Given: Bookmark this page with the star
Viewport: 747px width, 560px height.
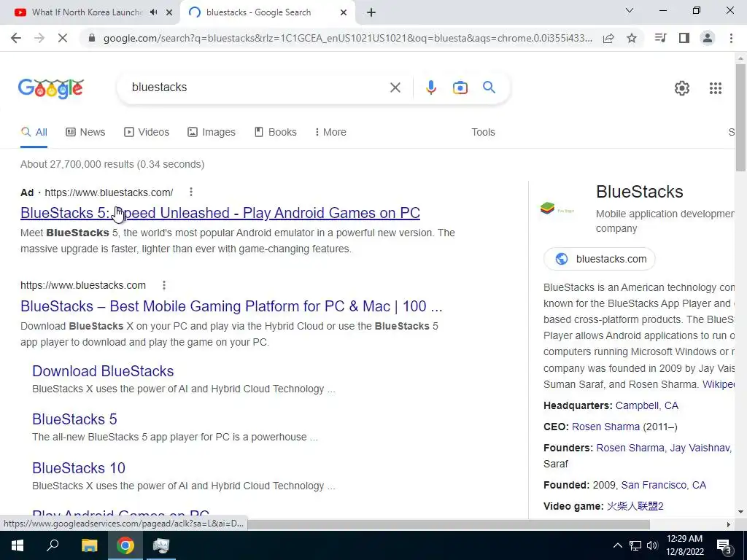Looking at the screenshot, I should click(x=632, y=38).
